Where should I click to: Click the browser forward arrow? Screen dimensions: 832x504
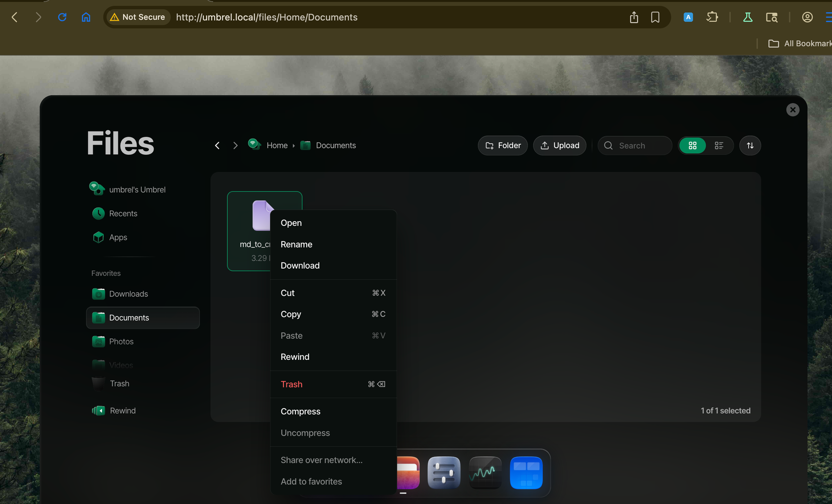pos(38,17)
